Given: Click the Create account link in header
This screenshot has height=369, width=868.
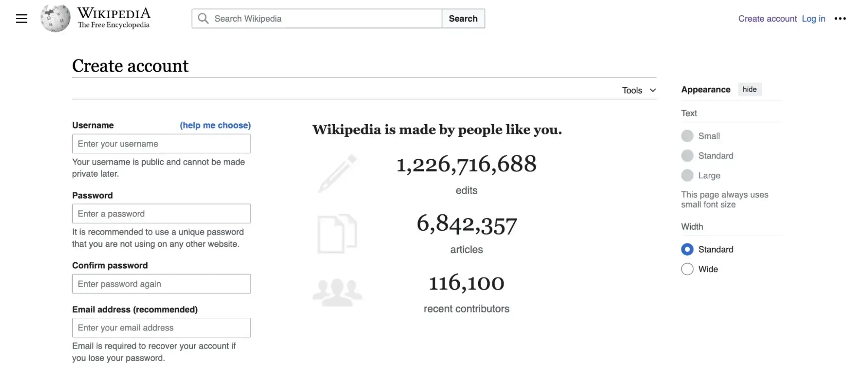Looking at the screenshot, I should point(767,19).
